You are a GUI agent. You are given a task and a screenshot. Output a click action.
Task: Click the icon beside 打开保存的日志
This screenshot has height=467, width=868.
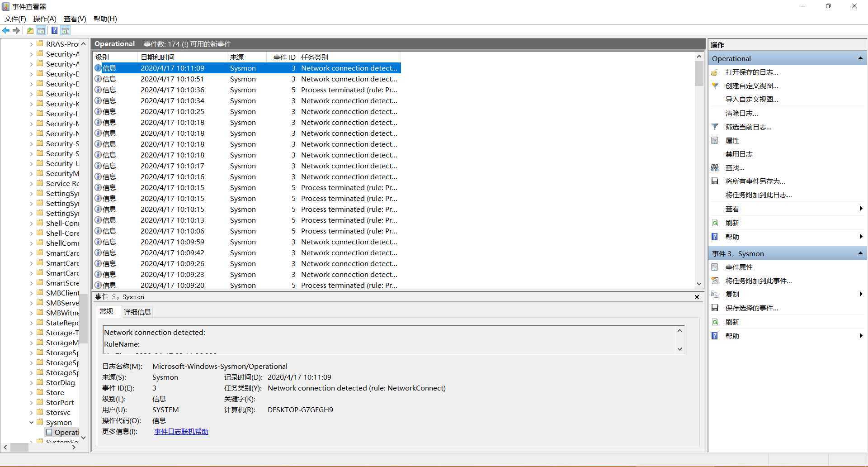[x=715, y=72]
